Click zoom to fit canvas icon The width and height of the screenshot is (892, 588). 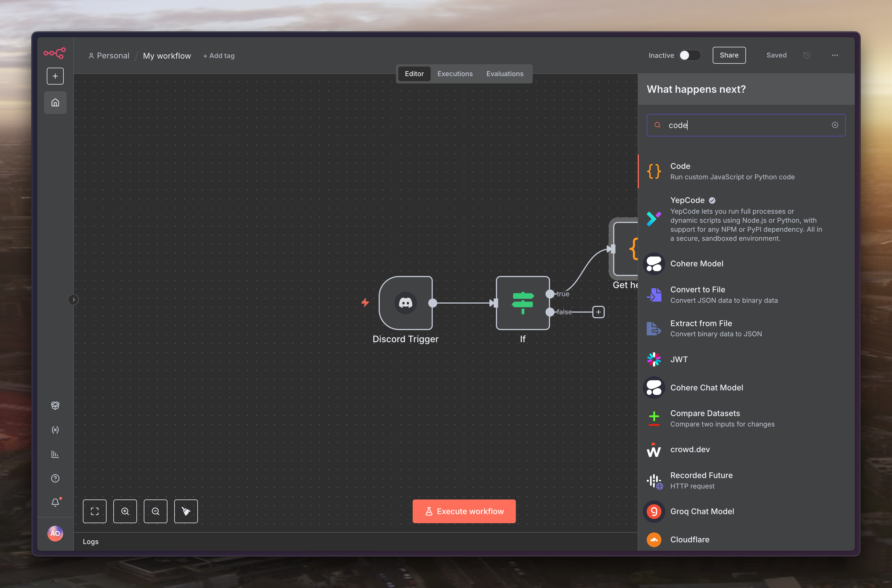(94, 511)
